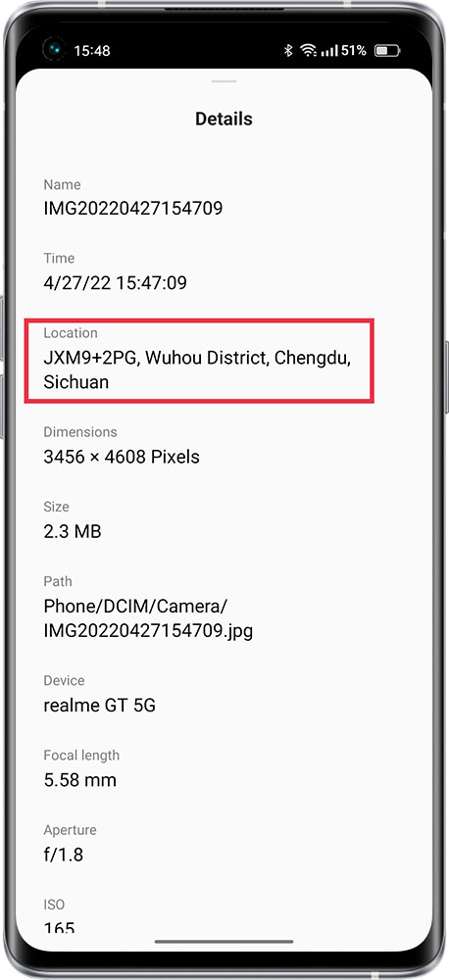449x980 pixels.
Task: Tap the front camera cutout icon
Action: 54,49
